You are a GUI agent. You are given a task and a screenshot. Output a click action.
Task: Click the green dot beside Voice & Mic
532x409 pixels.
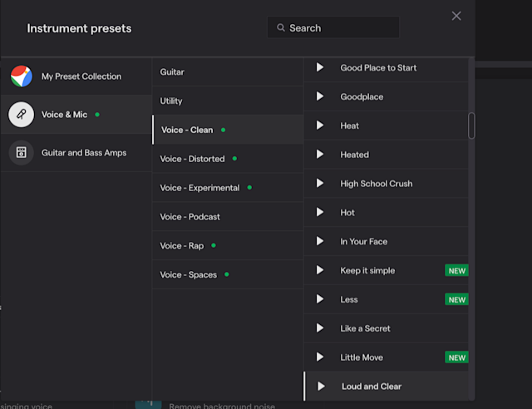[97, 115]
